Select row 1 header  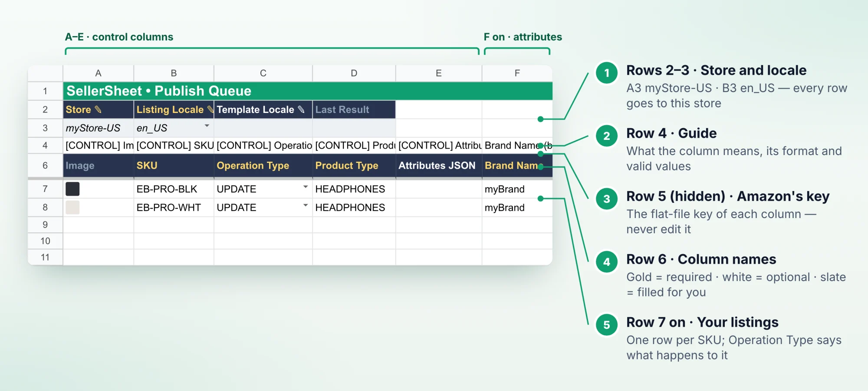45,91
